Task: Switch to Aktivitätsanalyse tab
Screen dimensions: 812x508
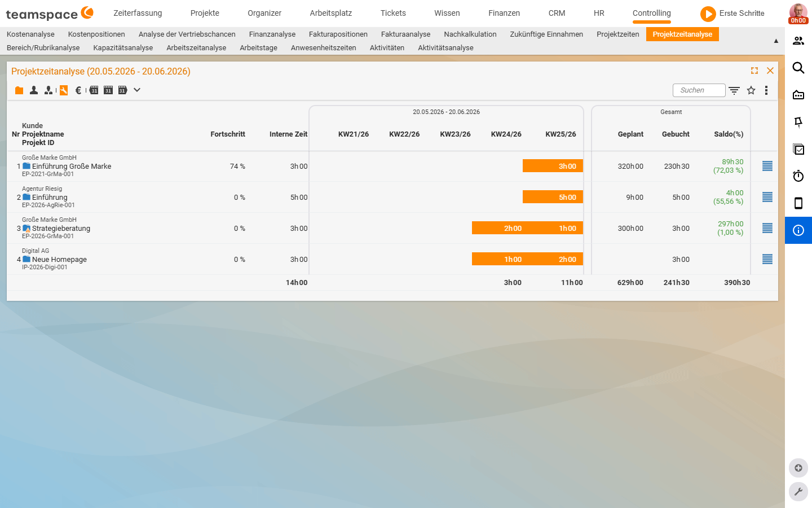Action: pyautogui.click(x=445, y=48)
